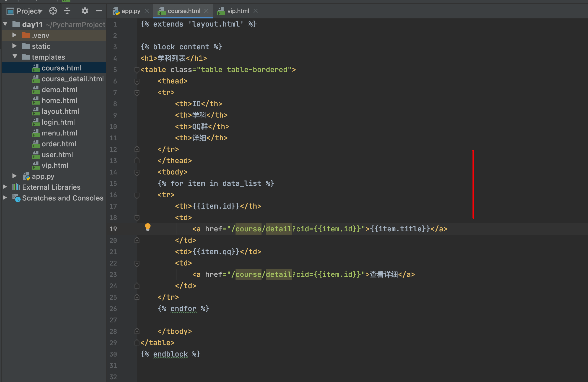Click line number 19 in the gutter
Viewport: 588px width, 382px height.
pos(113,229)
